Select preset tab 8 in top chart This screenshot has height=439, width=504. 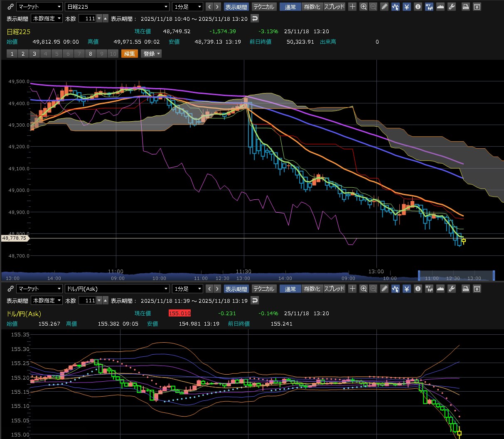point(91,54)
